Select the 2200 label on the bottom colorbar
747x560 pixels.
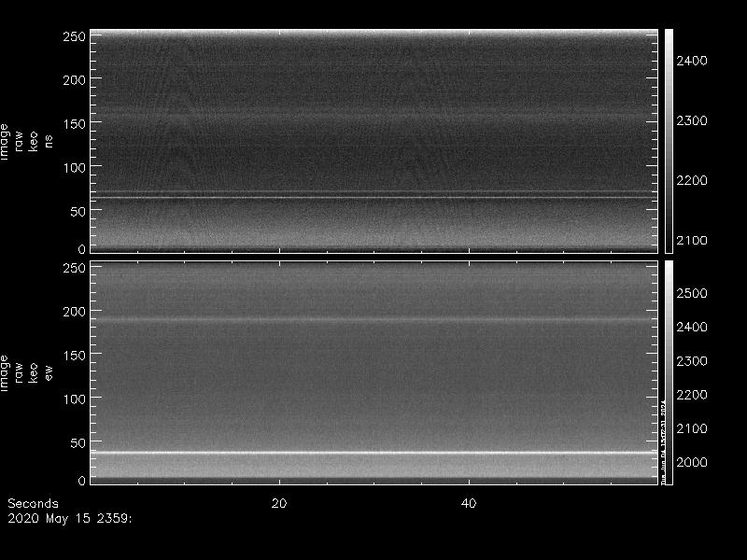point(692,395)
